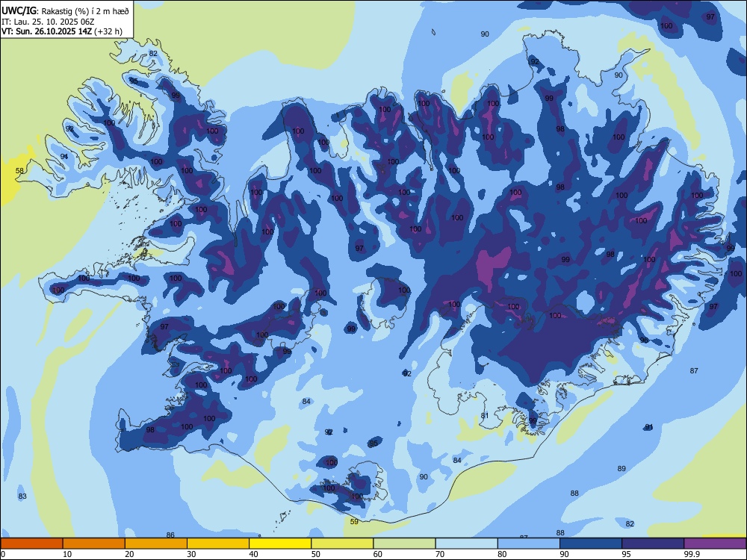Image resolution: width=747 pixels, height=560 pixels.
Task: Click the humidity value 89 on the map
Action: coord(622,469)
